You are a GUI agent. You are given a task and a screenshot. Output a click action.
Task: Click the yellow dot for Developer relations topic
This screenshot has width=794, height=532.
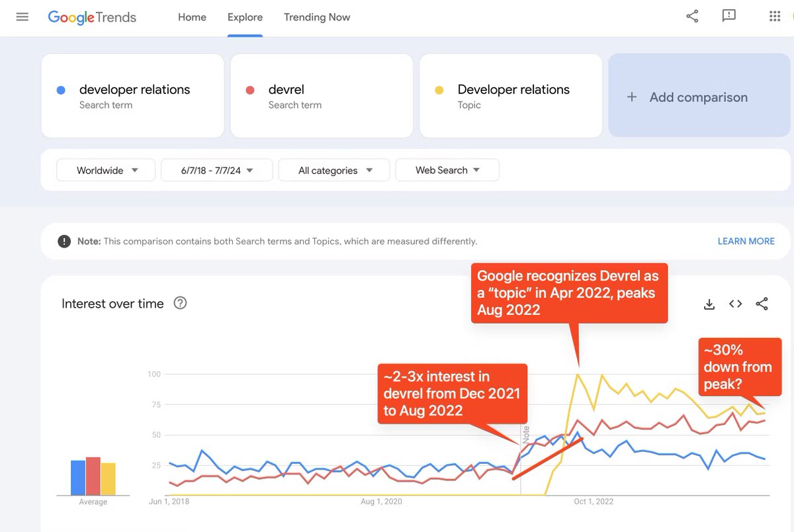[439, 90]
